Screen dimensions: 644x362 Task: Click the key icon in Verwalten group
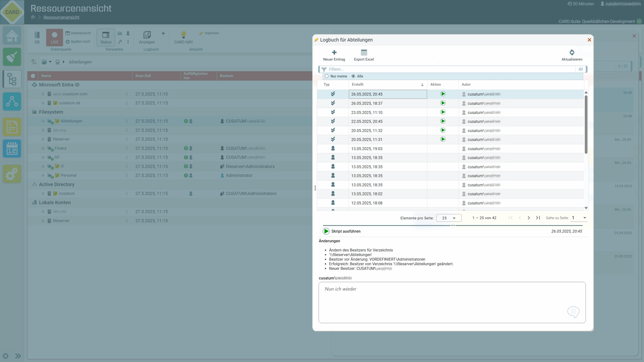(x=120, y=42)
